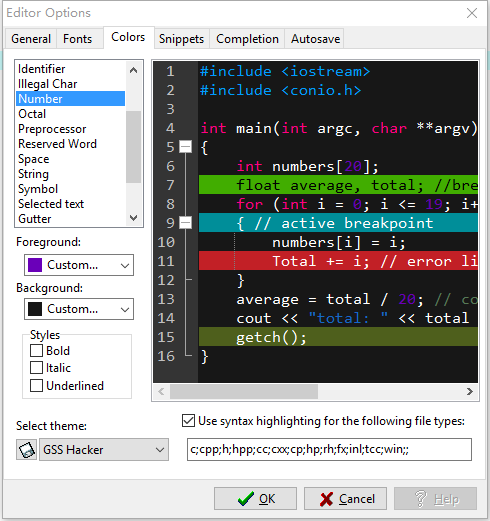
Task: Click the active breakpoint preview line
Action: pyautogui.click(x=338, y=223)
